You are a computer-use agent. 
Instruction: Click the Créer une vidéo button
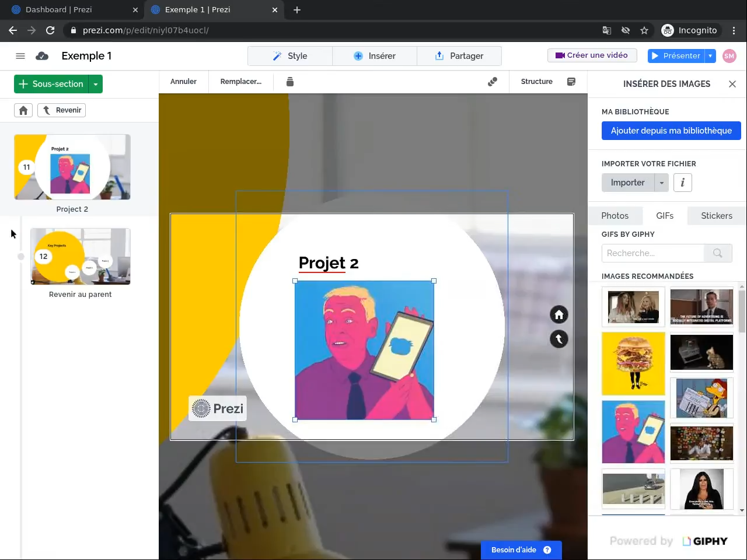[592, 55]
